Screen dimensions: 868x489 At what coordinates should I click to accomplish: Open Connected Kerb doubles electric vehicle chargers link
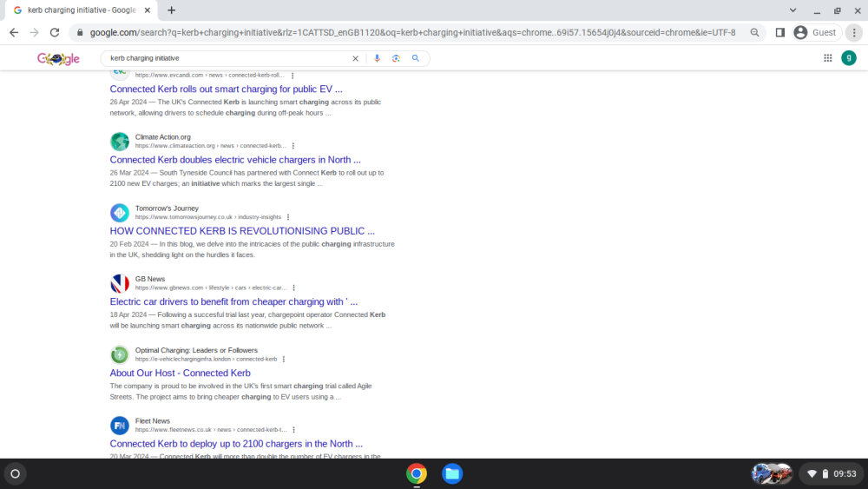pyautogui.click(x=235, y=160)
